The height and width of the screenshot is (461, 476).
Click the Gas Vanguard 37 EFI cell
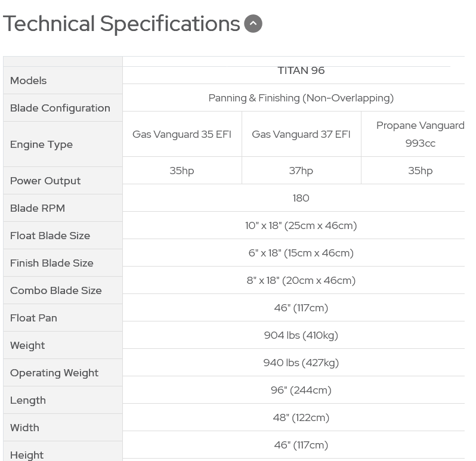[301, 134]
